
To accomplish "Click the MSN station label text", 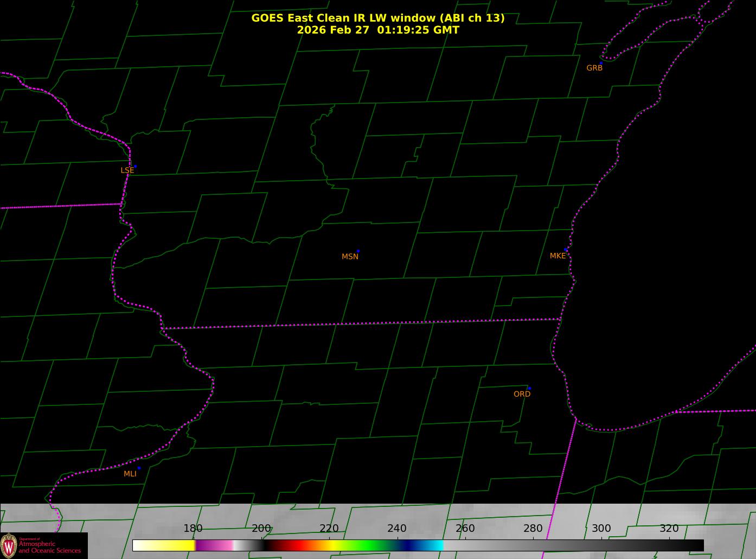I will (350, 257).
